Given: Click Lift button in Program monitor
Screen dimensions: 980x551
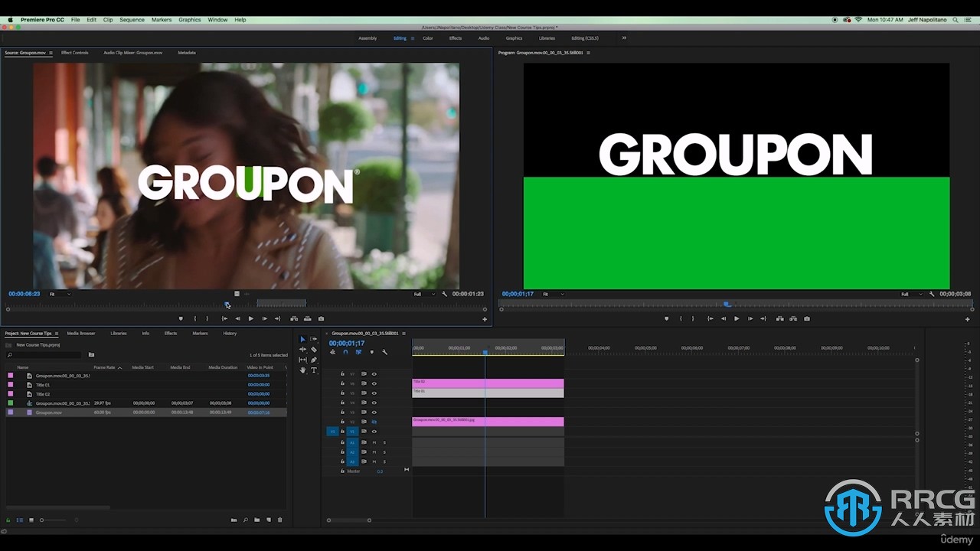Looking at the screenshot, I should [x=779, y=318].
